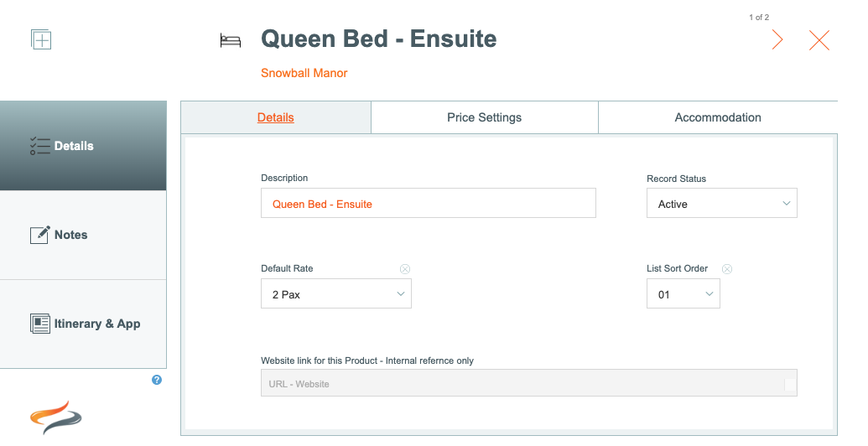The height and width of the screenshot is (446, 868).
Task: Click the bed icon beside the title
Action: (x=231, y=40)
